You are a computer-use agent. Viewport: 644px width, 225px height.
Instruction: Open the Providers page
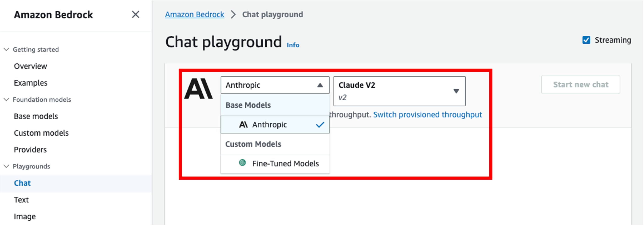click(x=30, y=150)
